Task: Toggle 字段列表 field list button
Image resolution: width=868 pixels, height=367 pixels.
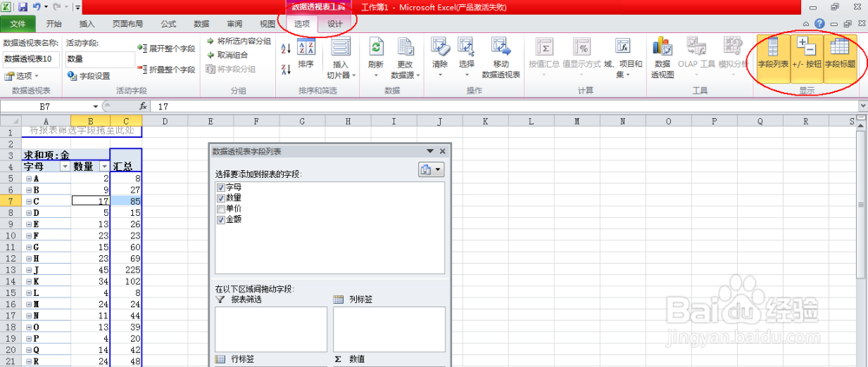Action: coord(773,58)
